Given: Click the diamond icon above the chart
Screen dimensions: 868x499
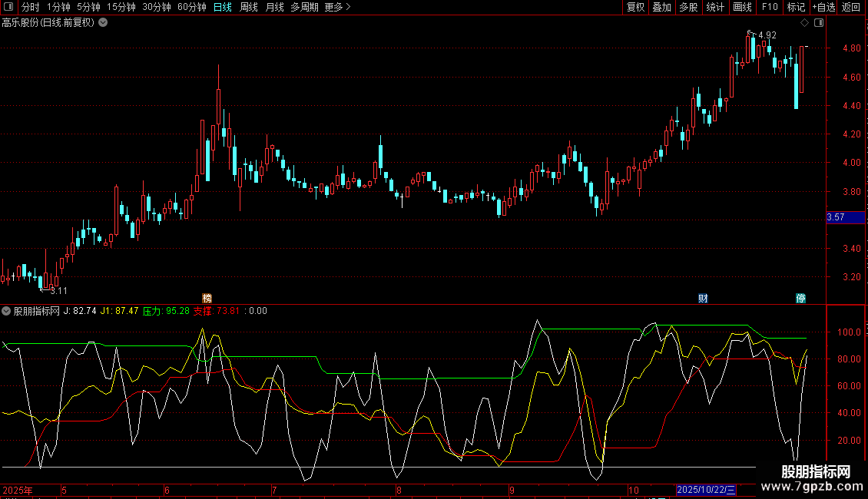Looking at the screenshot, I should coord(804,22).
